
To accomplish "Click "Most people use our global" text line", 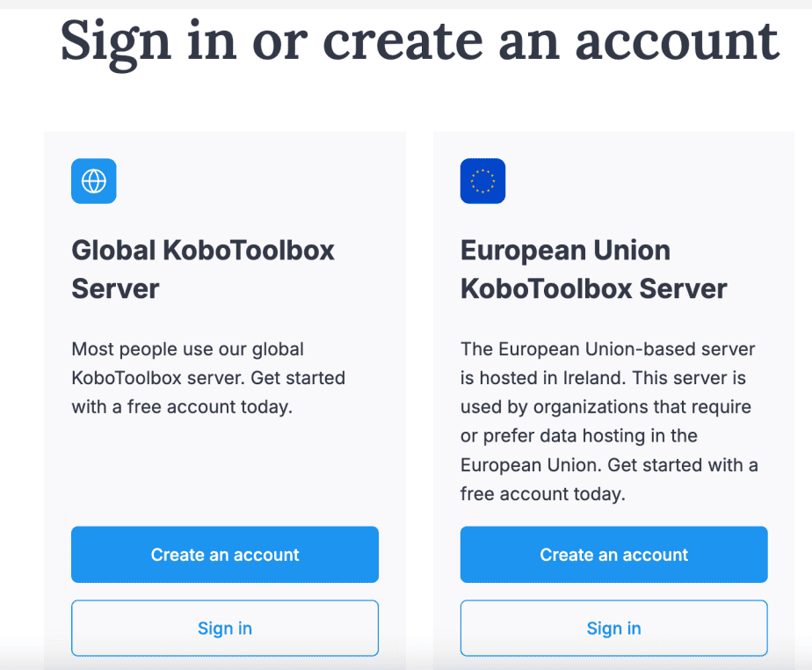I will 187,350.
